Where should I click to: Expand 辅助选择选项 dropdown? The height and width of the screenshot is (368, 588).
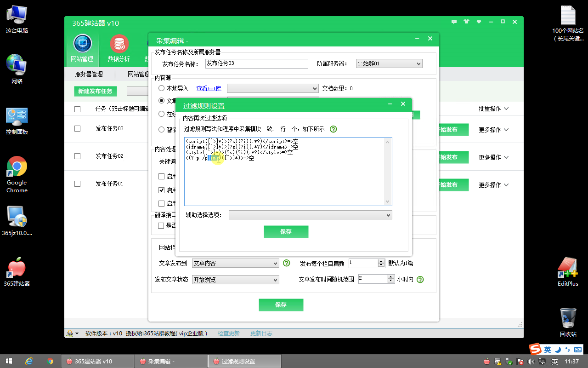coord(311,215)
